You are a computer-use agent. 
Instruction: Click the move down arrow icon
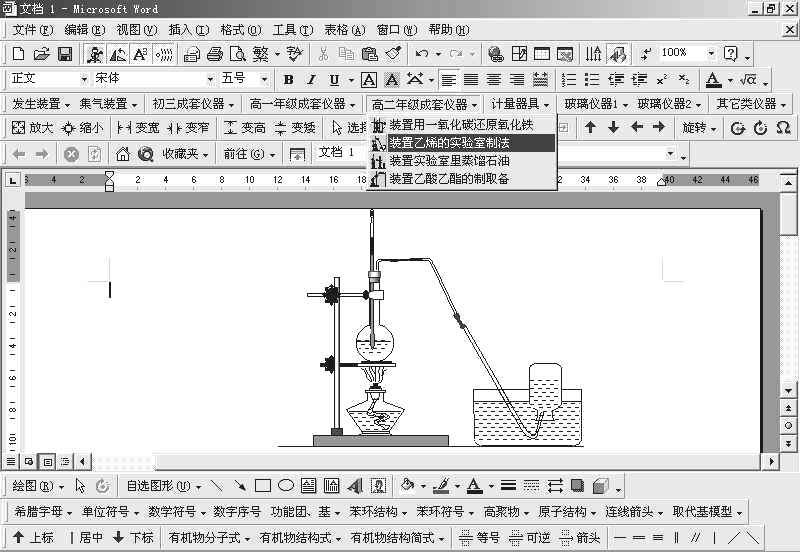pos(613,127)
